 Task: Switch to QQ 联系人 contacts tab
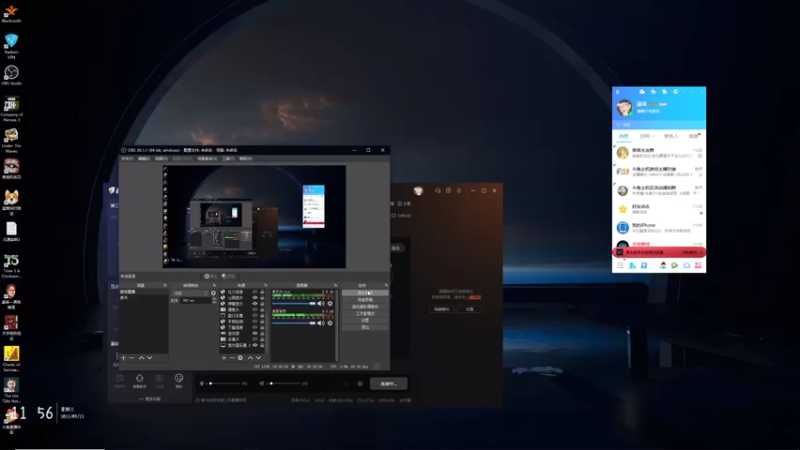[x=671, y=136]
